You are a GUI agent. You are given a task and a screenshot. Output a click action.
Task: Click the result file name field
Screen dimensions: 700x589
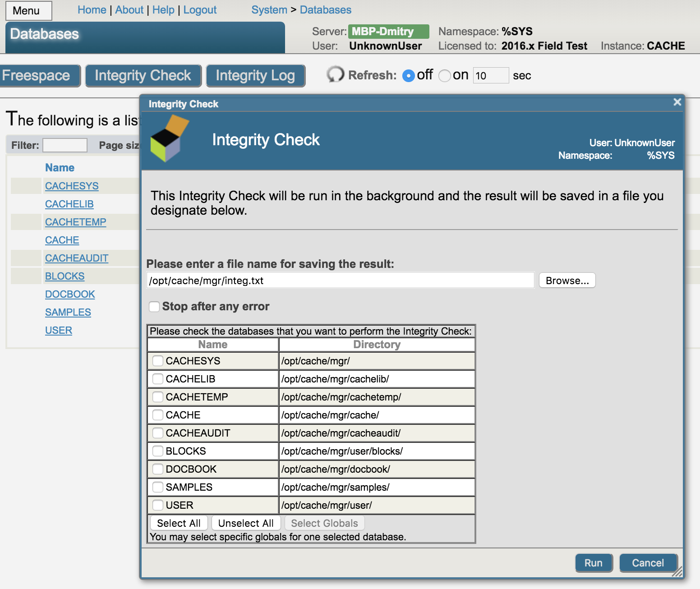tap(340, 281)
